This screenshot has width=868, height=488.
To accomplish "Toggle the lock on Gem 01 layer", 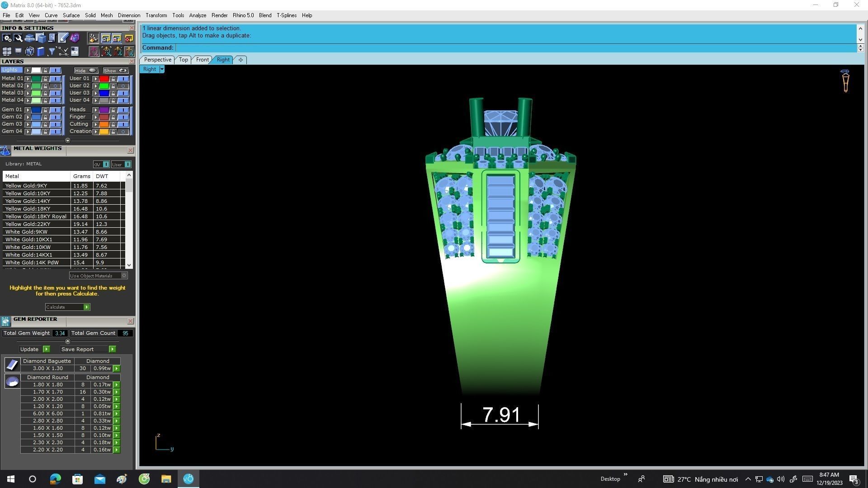I will [45, 110].
